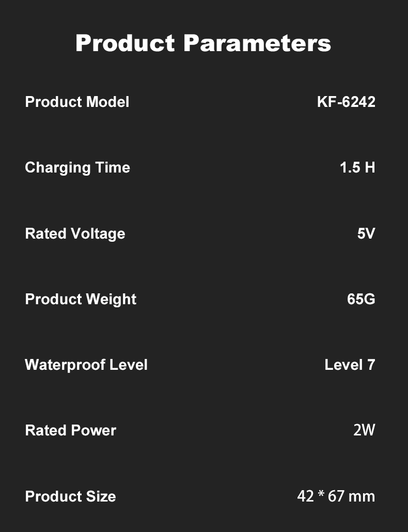Click the word Parameters in the title
The image size is (408, 532).
[257, 43]
